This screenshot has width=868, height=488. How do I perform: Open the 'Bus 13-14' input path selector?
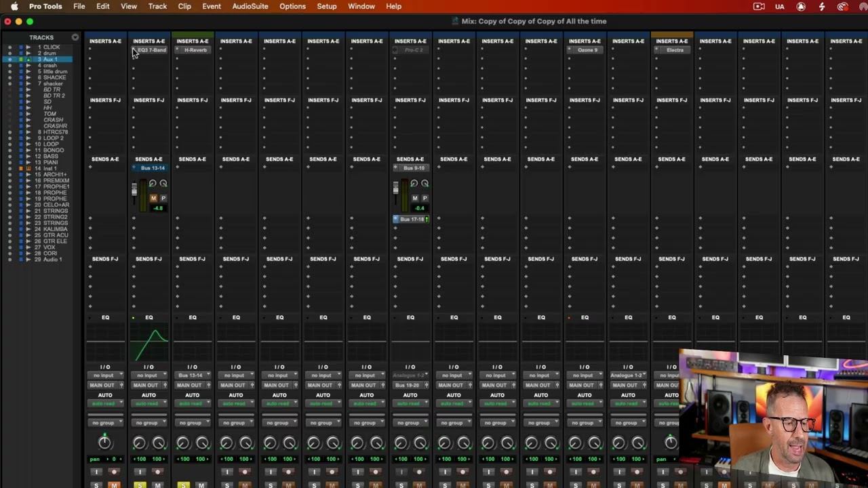[x=192, y=375]
